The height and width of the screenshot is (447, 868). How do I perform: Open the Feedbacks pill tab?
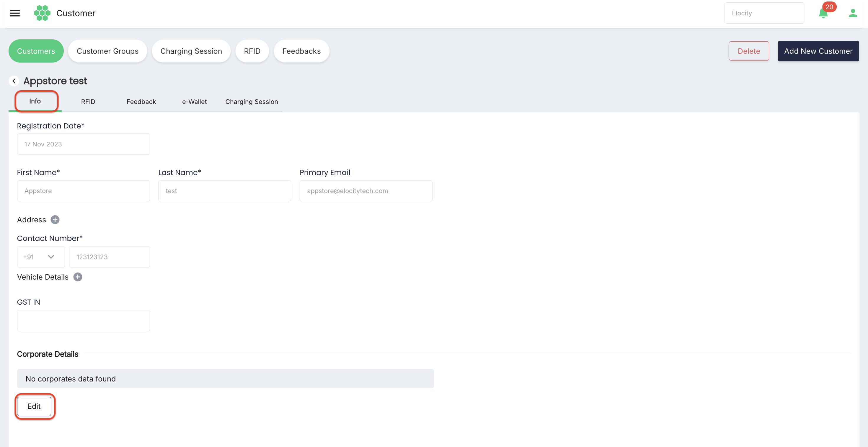[x=301, y=51]
